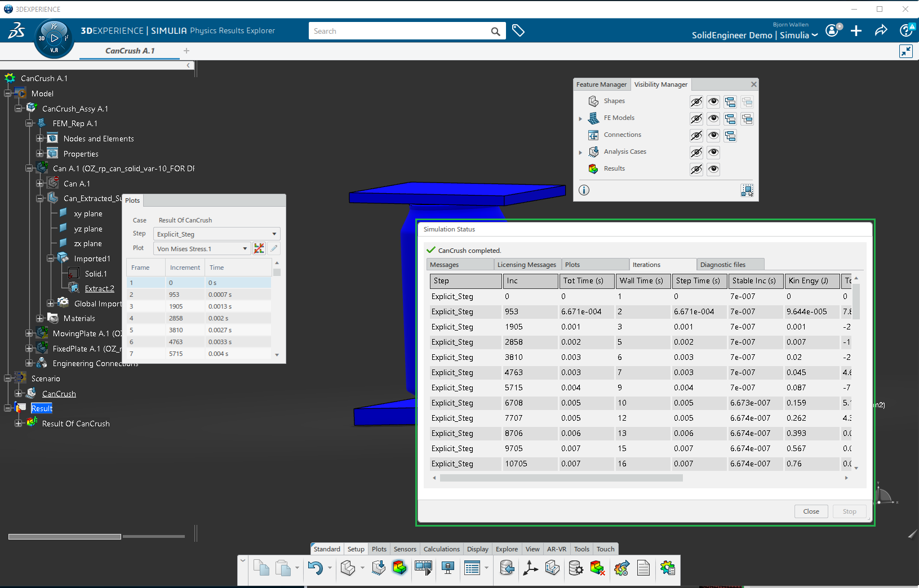Expand the Analysis Cases row arrow
The width and height of the screenshot is (919, 588).
tap(580, 153)
